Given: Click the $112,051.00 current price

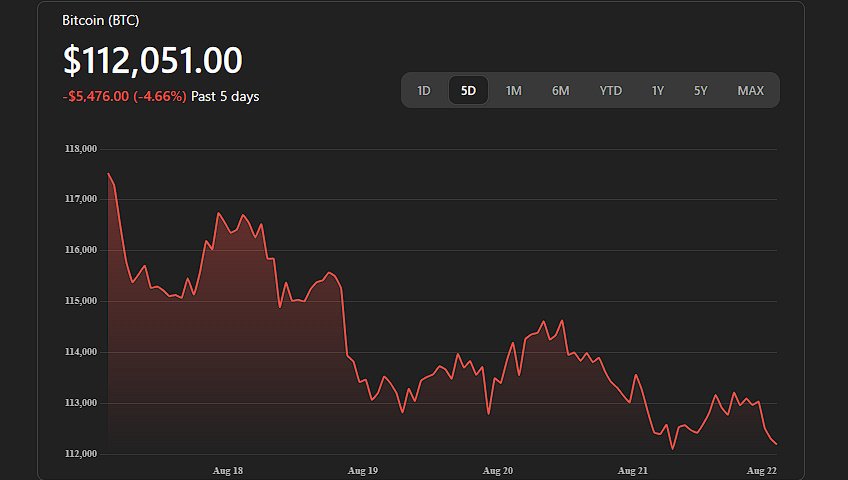Looking at the screenshot, I should [152, 61].
